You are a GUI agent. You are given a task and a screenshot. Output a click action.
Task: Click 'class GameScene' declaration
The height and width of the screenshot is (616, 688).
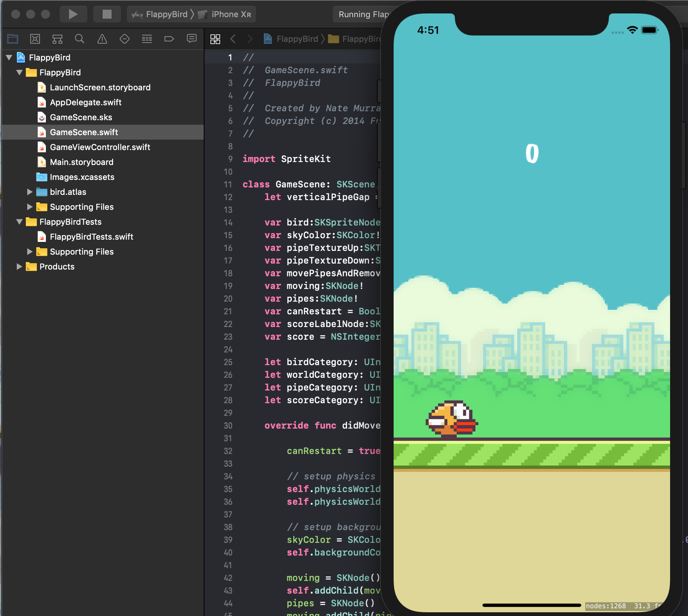tap(308, 184)
